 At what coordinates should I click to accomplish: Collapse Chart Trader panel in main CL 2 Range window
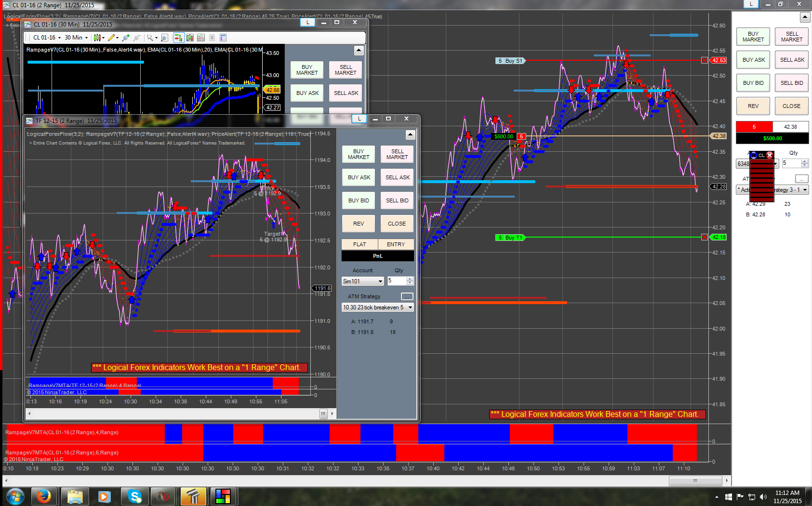(805, 17)
